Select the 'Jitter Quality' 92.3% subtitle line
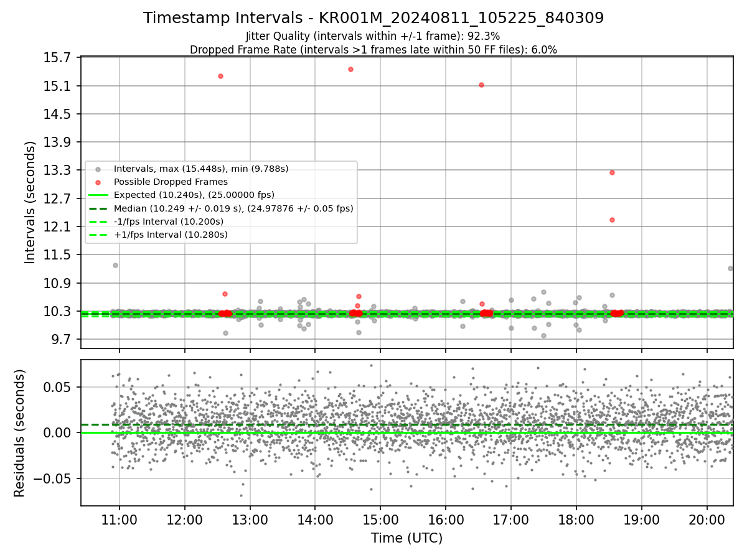747x560 pixels. (x=373, y=36)
